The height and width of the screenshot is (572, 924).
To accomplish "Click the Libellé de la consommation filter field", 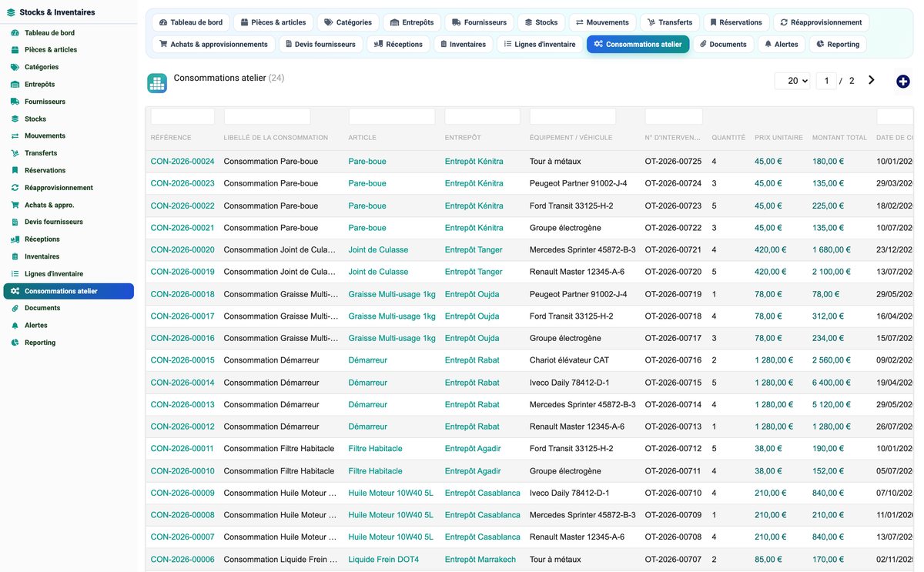I will [x=267, y=116].
